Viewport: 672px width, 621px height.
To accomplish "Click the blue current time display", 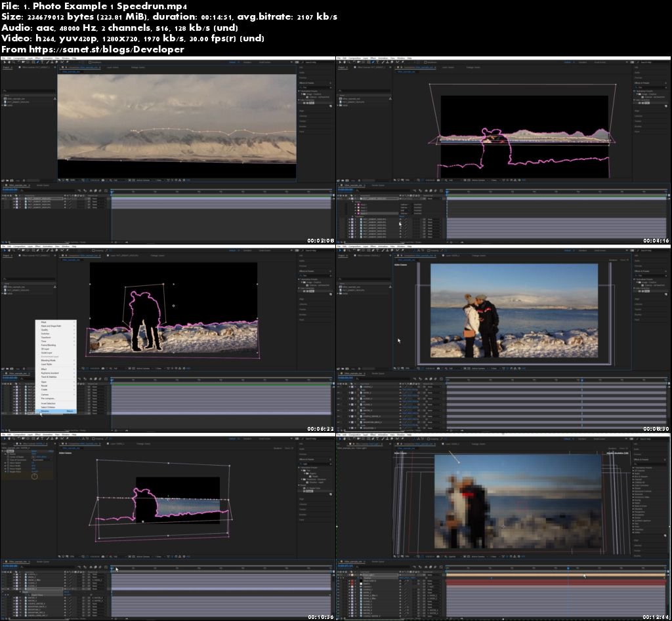I will pos(9,190).
